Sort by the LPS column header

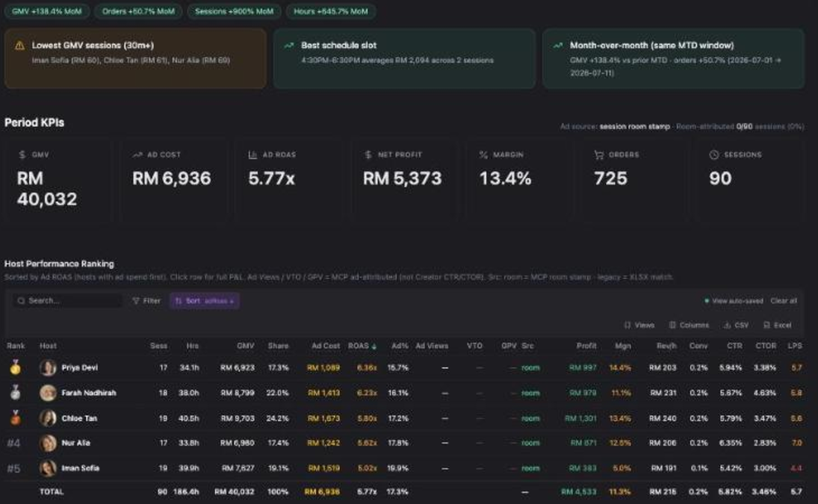click(x=795, y=346)
